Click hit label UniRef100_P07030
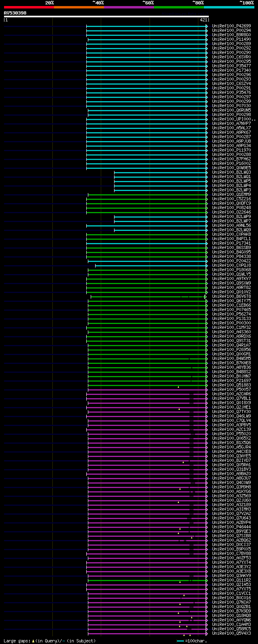The width and height of the screenshot is (258, 644). 231,106
